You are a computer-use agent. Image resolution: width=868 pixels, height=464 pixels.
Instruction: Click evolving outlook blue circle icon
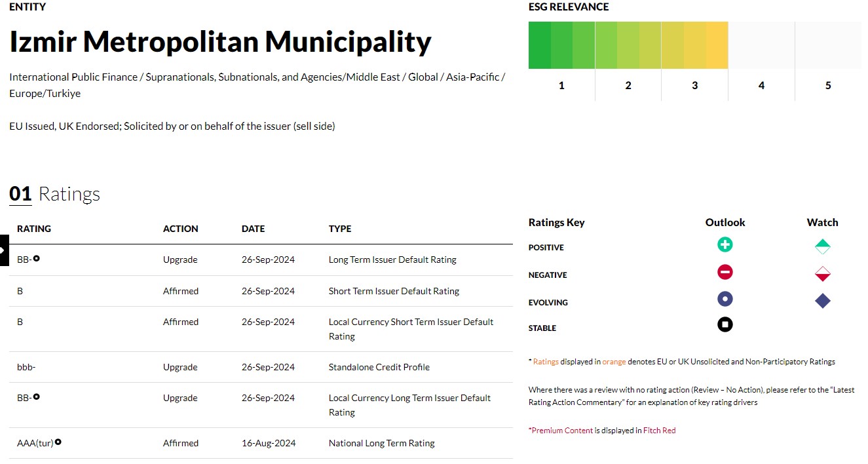click(725, 300)
